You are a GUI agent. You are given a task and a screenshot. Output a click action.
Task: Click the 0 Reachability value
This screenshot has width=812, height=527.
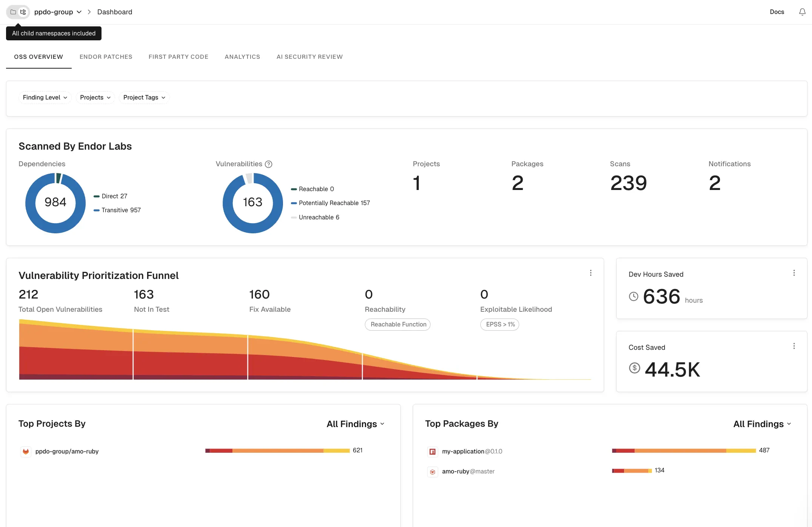point(369,294)
